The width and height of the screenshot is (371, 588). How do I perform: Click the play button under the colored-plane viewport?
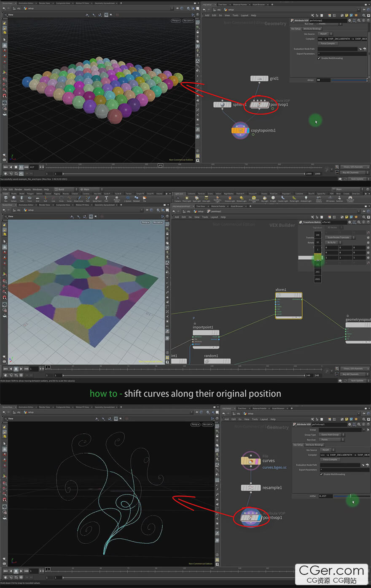point(21,369)
